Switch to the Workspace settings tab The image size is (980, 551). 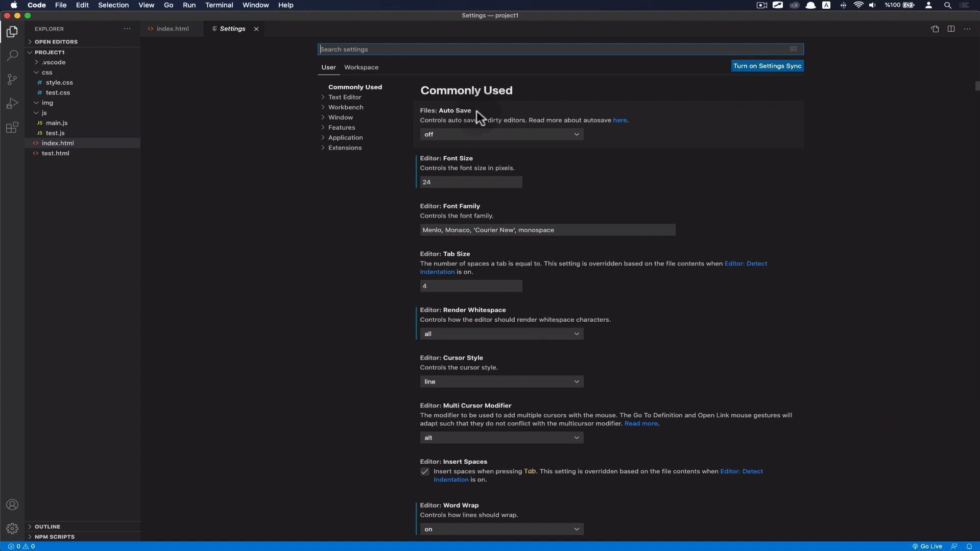tap(361, 67)
